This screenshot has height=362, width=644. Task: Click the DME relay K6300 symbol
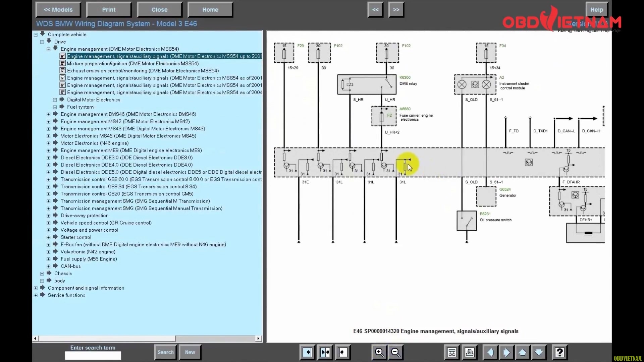tap(367, 84)
